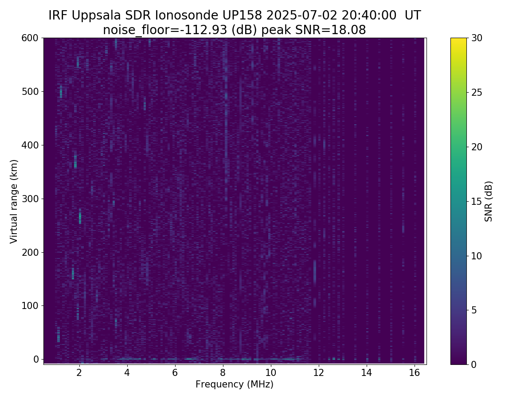Screen dimensions: 532x399
Task: Click y-axis tick label 600
Action: pos(30,38)
